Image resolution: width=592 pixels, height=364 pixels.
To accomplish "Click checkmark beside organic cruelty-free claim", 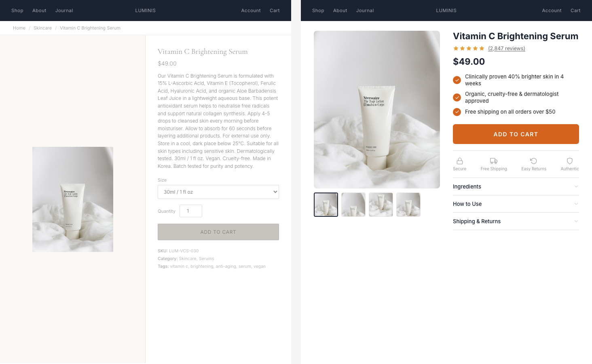I will (457, 97).
